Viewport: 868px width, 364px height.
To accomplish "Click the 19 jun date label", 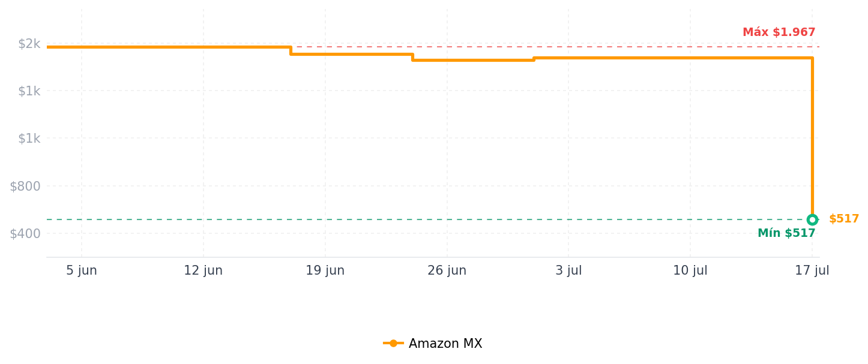I will tap(325, 270).
